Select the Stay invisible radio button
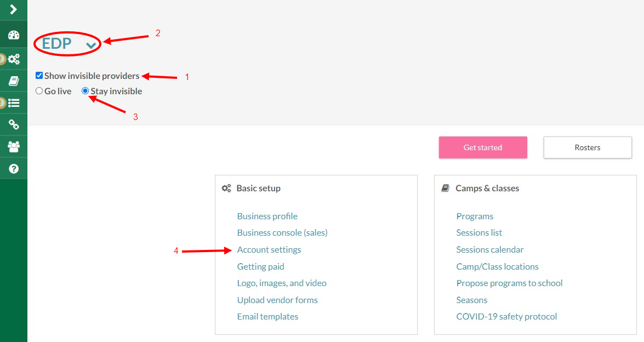Image resolution: width=644 pixels, height=342 pixels. click(x=85, y=91)
